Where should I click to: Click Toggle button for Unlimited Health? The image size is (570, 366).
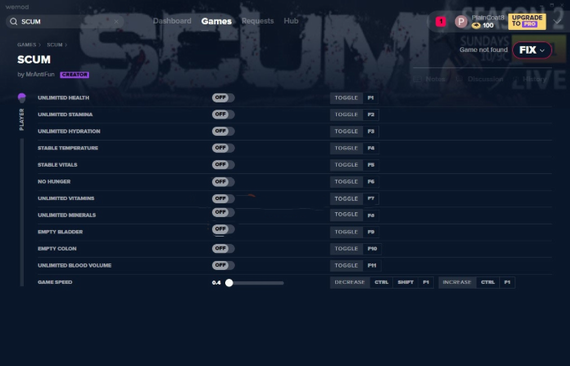(x=346, y=98)
